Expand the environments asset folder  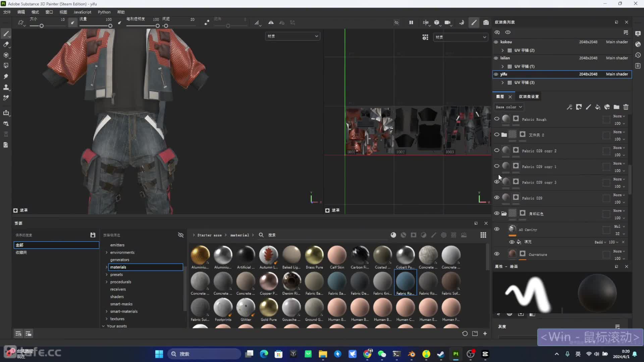107,252
